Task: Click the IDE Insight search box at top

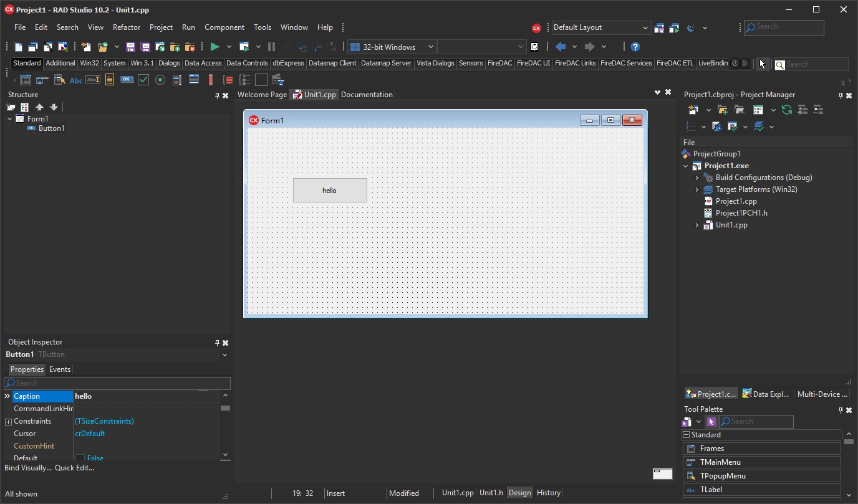Action: [x=784, y=27]
